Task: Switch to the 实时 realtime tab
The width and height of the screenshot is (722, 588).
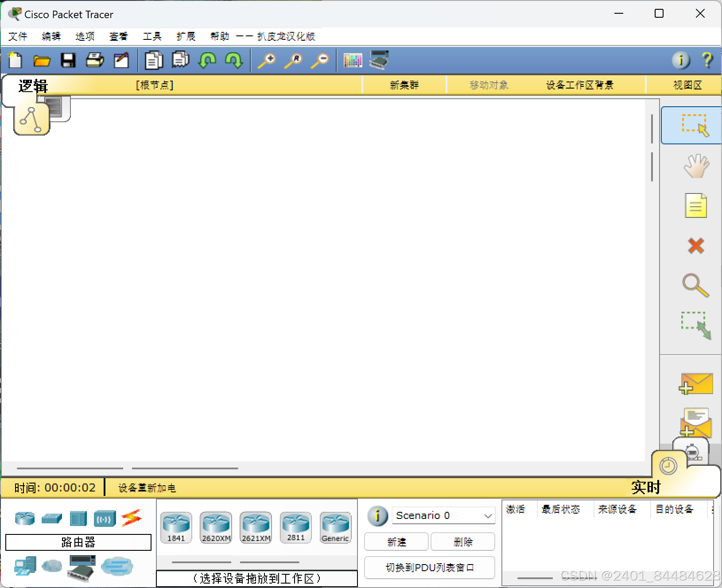Action: (669, 466)
